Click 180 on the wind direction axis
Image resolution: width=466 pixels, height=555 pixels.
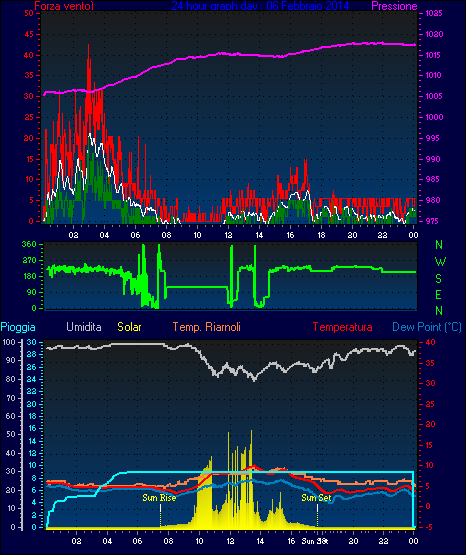pyautogui.click(x=29, y=276)
